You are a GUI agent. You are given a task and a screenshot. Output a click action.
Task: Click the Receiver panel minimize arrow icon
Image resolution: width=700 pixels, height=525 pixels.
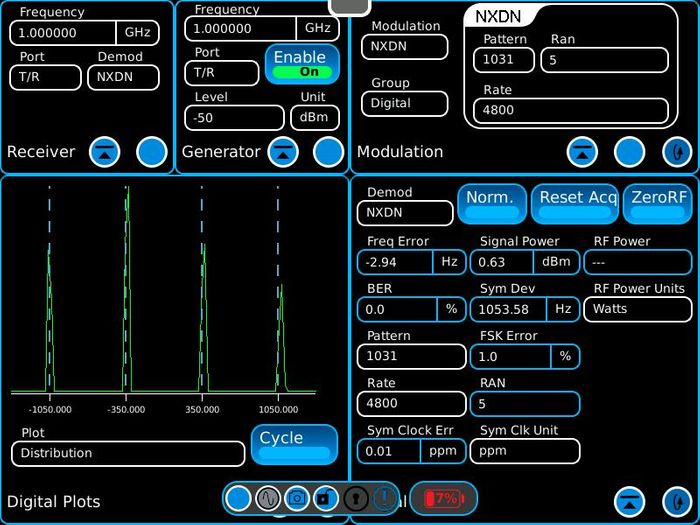pos(105,152)
